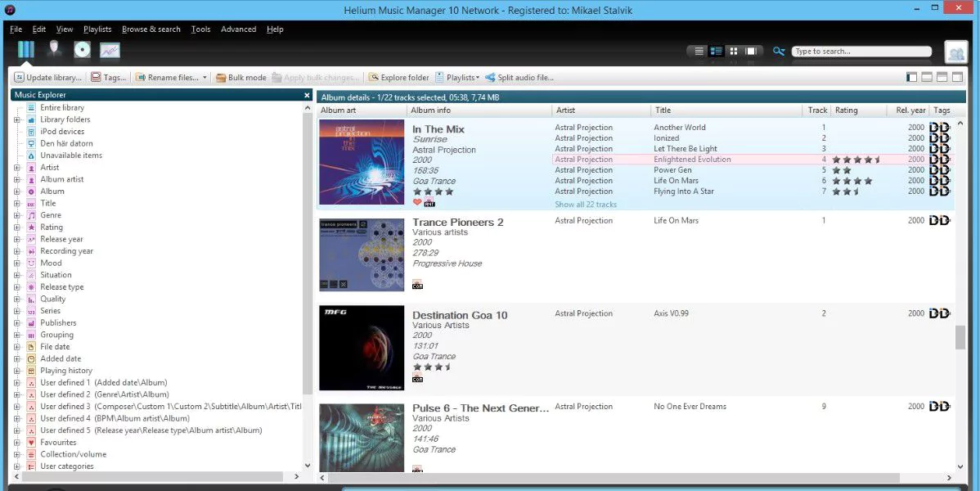Click the search magnifier icon
Screen dimensions: 980x491
click(x=778, y=51)
